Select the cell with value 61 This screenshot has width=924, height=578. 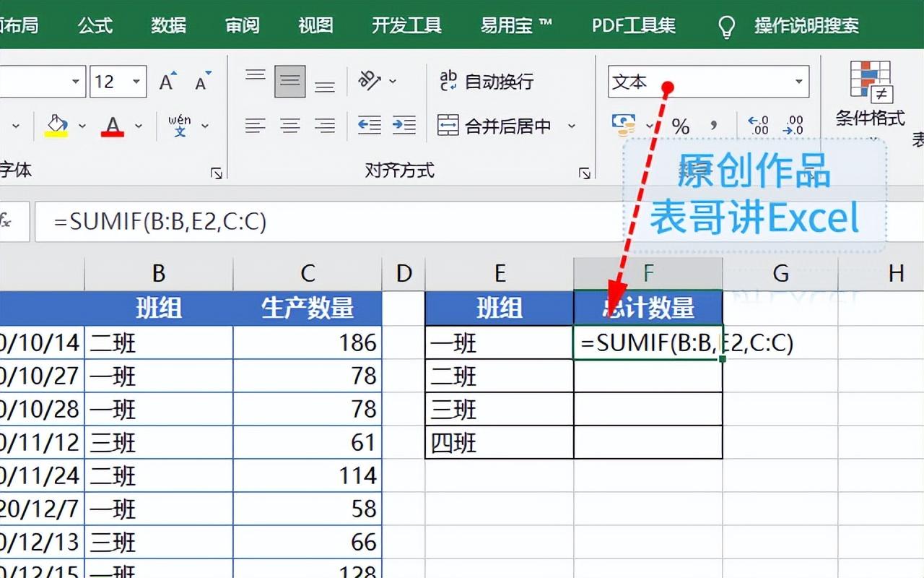(x=308, y=442)
